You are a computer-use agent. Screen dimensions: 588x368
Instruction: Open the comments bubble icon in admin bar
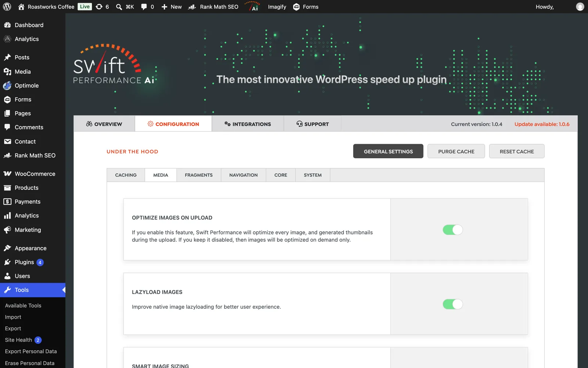[144, 7]
